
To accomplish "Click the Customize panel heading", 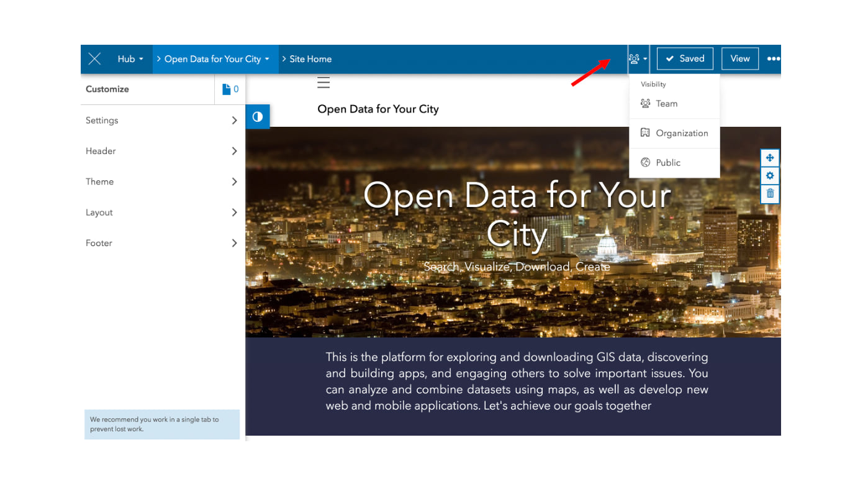I will coord(107,89).
